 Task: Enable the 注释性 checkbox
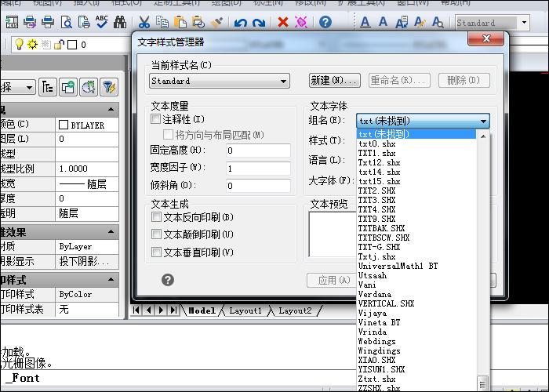[x=155, y=119]
